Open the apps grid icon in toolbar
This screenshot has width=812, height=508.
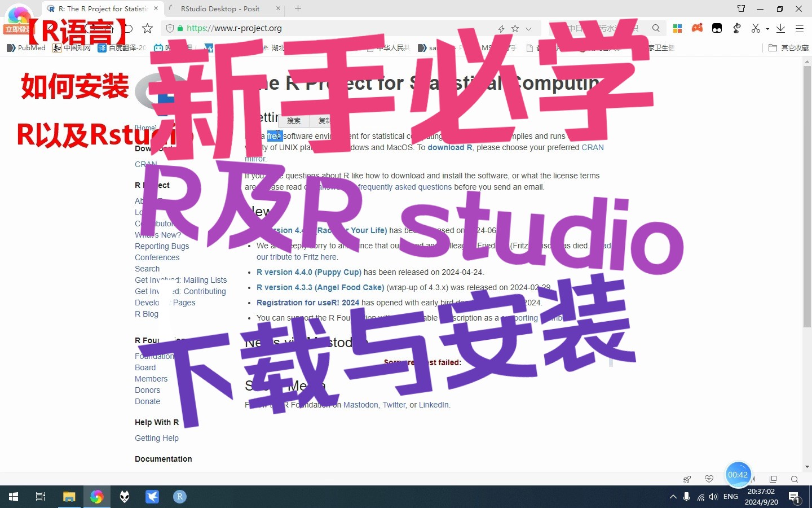[677, 28]
